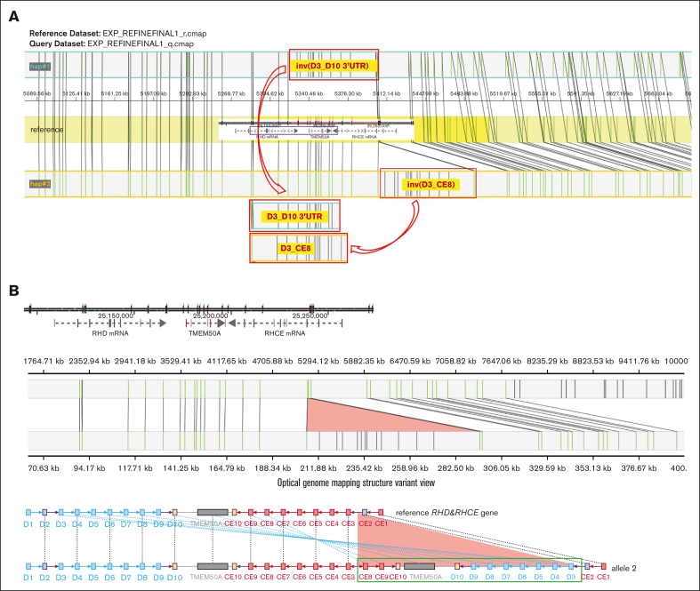
Task: Click the '25,200,000' coordinate in panel B
Action: 211,315
